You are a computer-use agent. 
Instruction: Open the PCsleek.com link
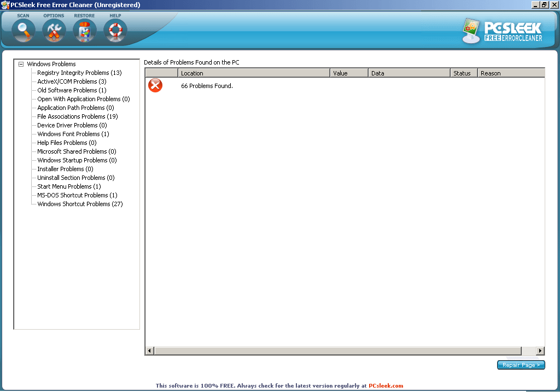[x=386, y=385]
